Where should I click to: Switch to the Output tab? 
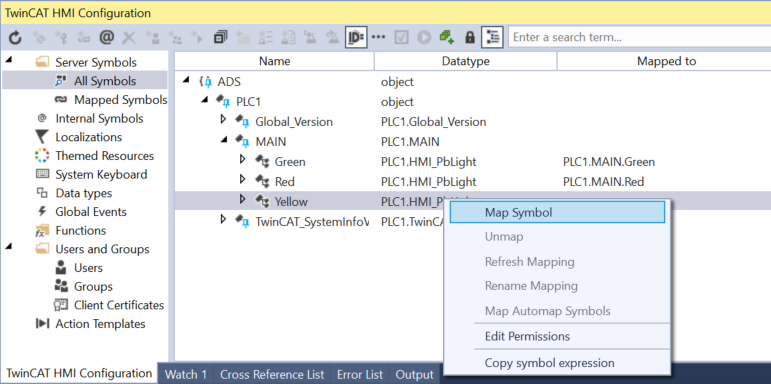pyautogui.click(x=415, y=374)
